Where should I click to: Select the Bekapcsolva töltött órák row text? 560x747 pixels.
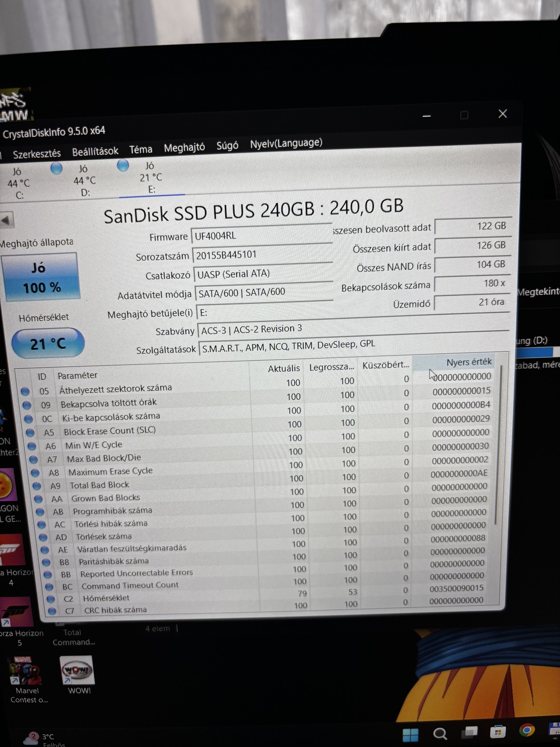tap(109, 403)
